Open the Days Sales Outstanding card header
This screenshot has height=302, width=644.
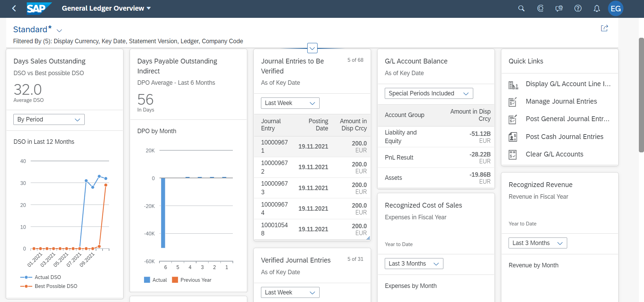coord(65,80)
